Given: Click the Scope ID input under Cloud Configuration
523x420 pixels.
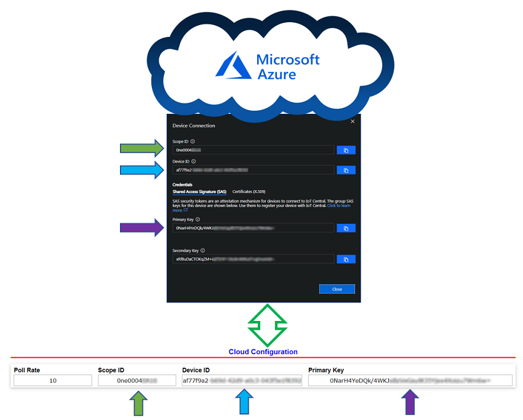Looking at the screenshot, I should [137, 381].
